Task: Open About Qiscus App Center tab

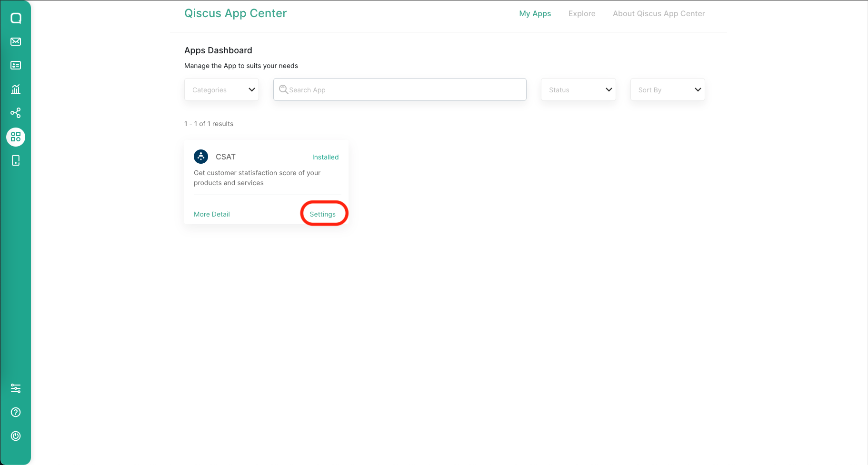Action: point(658,14)
